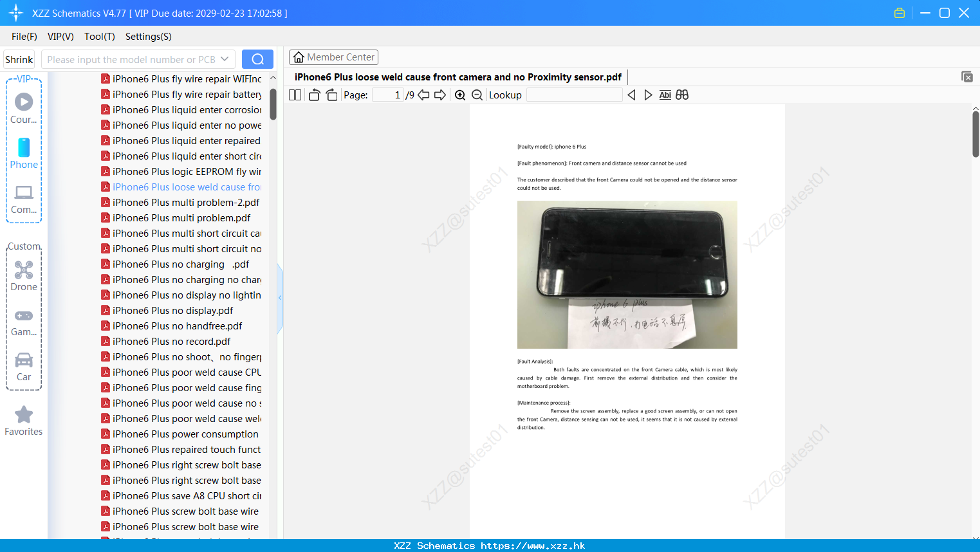This screenshot has width=980, height=552.
Task: Rotate page counterclockwise
Action: click(314, 95)
